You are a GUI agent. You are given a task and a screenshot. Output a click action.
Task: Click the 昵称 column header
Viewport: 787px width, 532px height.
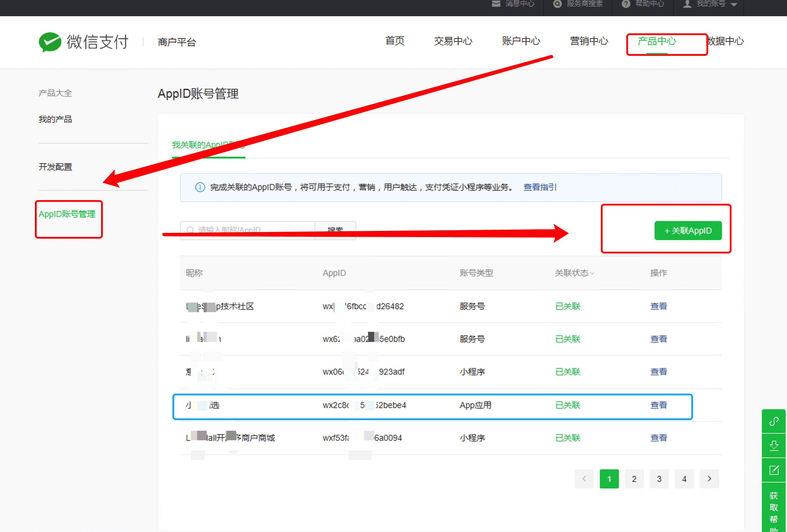(x=194, y=273)
